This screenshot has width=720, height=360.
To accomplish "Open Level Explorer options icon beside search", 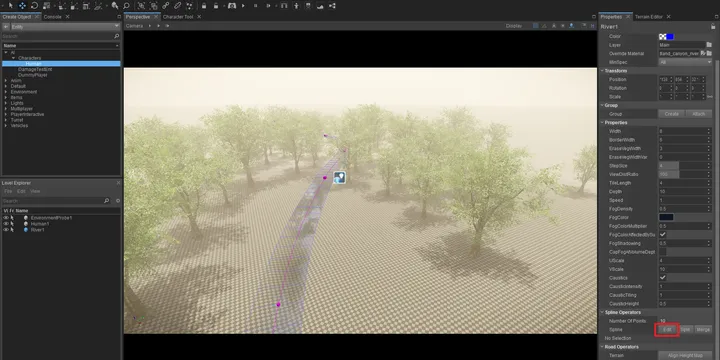I will coord(118,201).
